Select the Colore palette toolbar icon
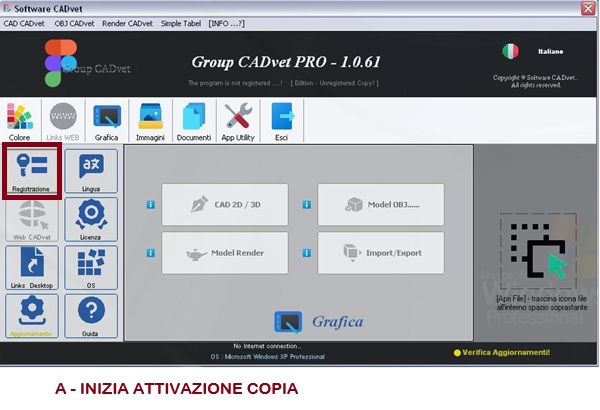This screenshot has height=410, width=600. click(x=21, y=120)
